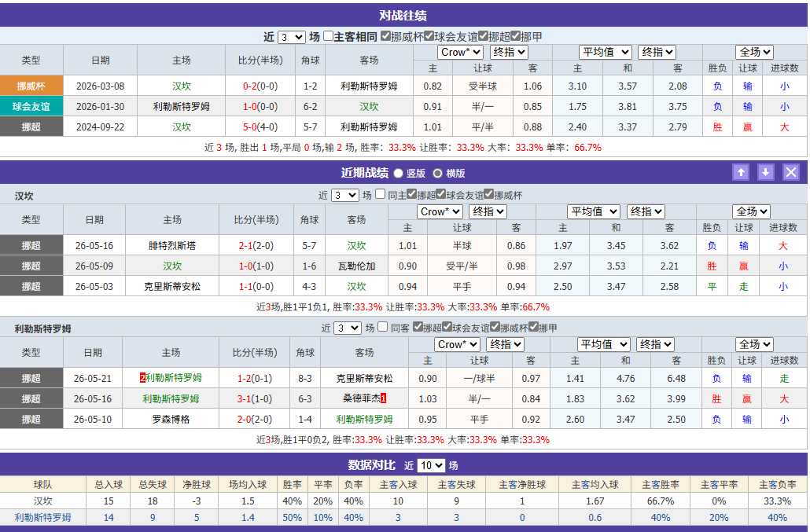Click score 5-0 of 2024-09-22 match
810x532 pixels.
pos(251,127)
